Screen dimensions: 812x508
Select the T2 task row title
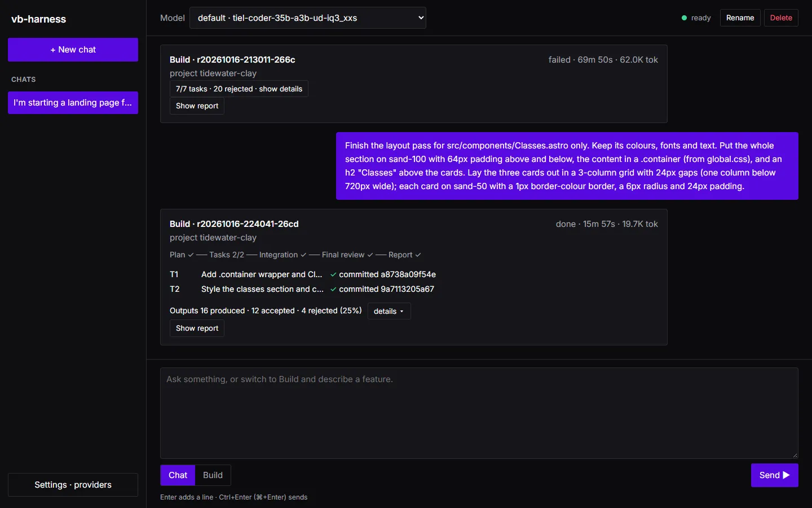coord(262,289)
